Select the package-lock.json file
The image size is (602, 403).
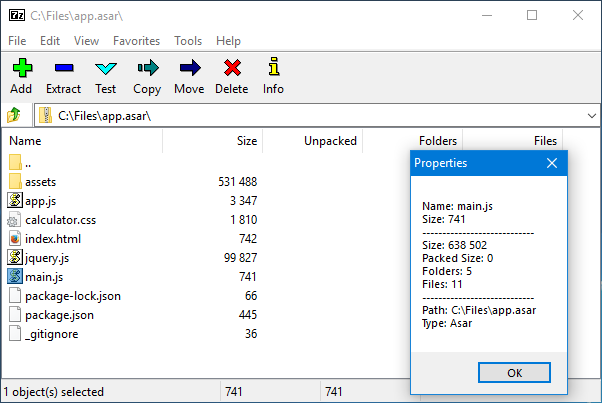click(73, 296)
